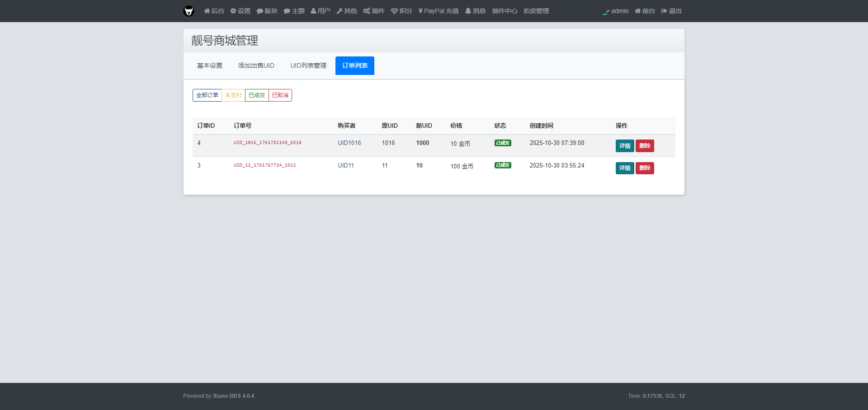This screenshot has height=410, width=868.
Task: Switch to the UID列表管理 tab
Action: [x=308, y=66]
